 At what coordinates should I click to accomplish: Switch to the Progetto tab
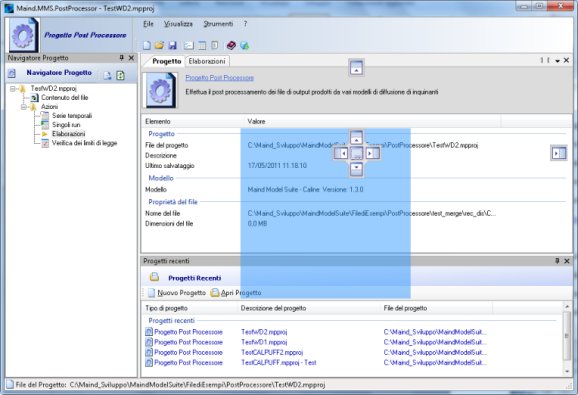click(x=167, y=61)
